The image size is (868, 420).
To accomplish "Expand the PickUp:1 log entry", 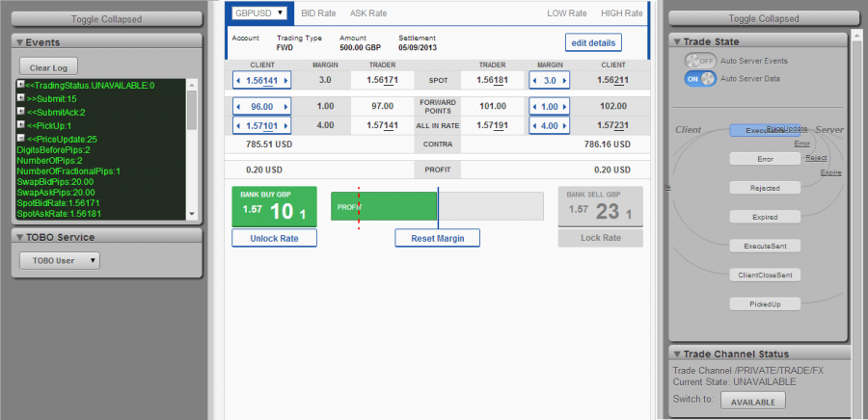I will click(20, 125).
